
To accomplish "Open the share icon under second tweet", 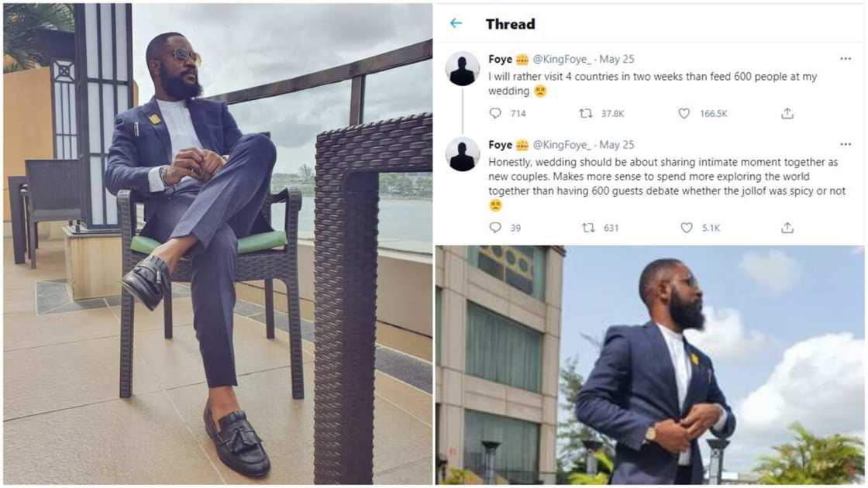I will coord(787,228).
